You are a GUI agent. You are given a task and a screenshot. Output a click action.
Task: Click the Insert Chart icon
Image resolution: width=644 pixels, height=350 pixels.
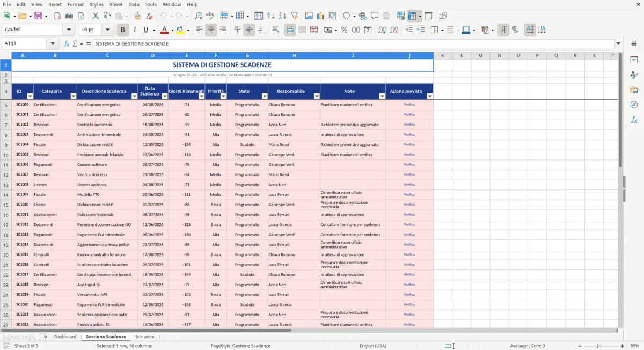click(x=321, y=16)
